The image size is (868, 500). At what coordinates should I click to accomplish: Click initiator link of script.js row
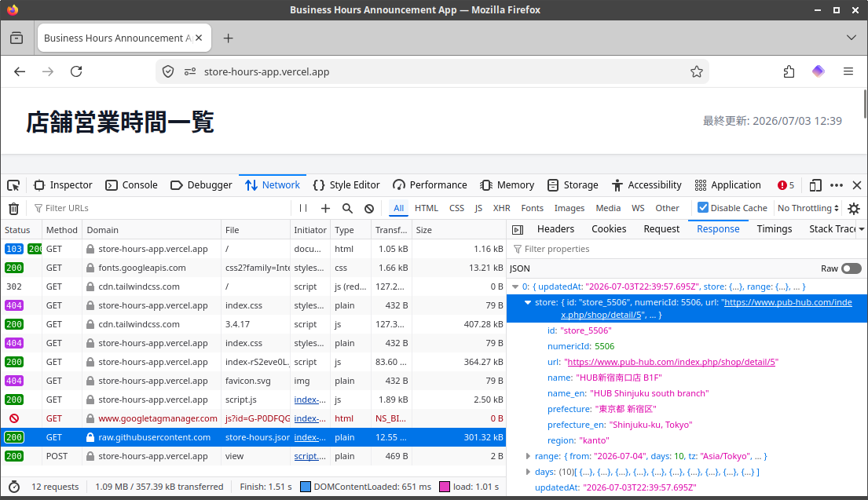(x=309, y=400)
